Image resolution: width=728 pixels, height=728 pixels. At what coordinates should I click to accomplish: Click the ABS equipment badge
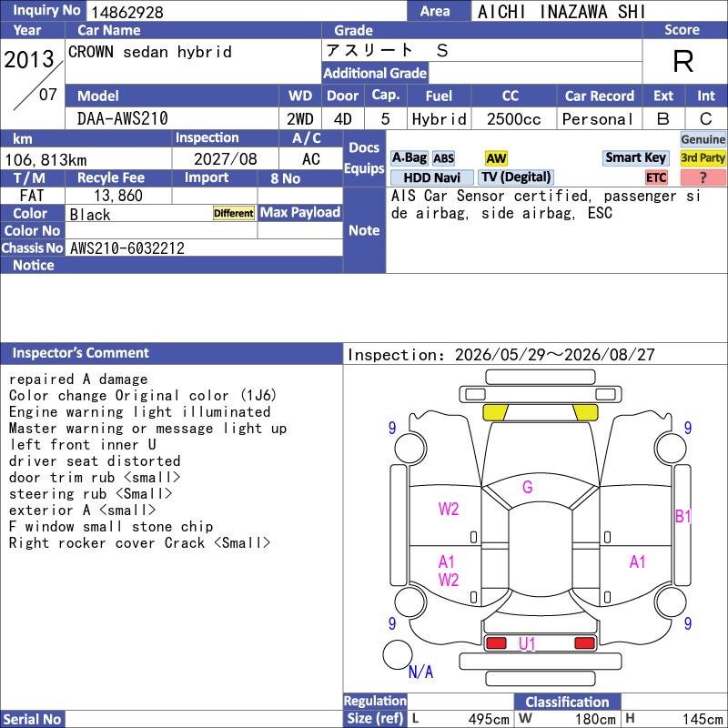(443, 158)
